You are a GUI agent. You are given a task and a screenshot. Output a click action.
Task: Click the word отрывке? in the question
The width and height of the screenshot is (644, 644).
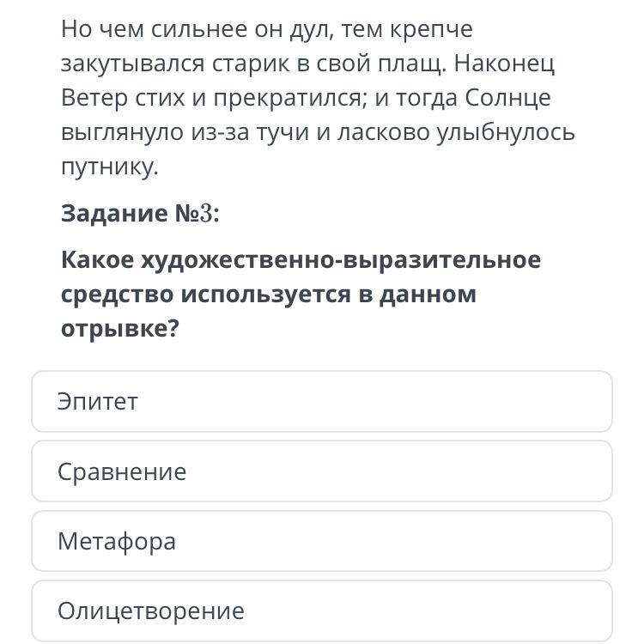coord(119,328)
